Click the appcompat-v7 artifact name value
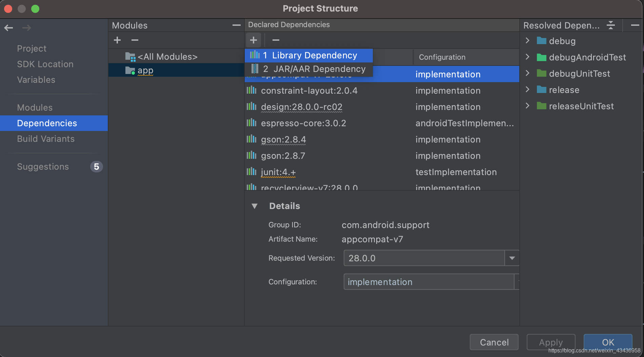This screenshot has height=357, width=644. click(372, 239)
